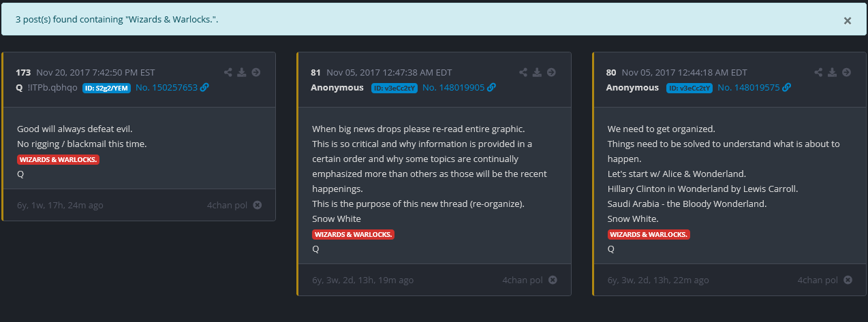Click share icon on post 173
Image resolution: width=868 pixels, height=322 pixels.
click(x=228, y=72)
